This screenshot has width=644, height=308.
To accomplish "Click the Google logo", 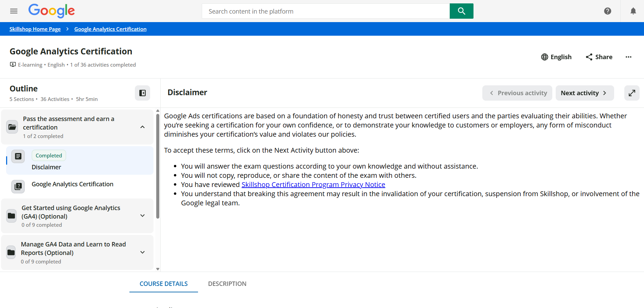I will tap(52, 11).
